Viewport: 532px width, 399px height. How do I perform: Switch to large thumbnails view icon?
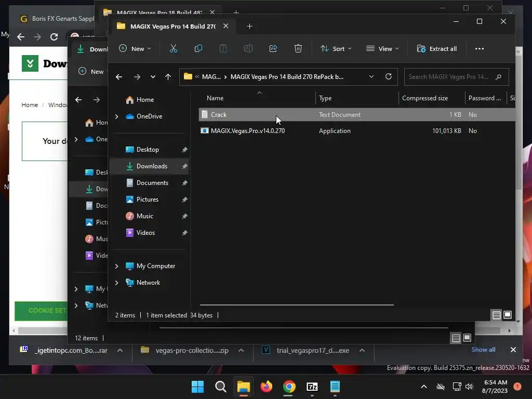(x=508, y=315)
